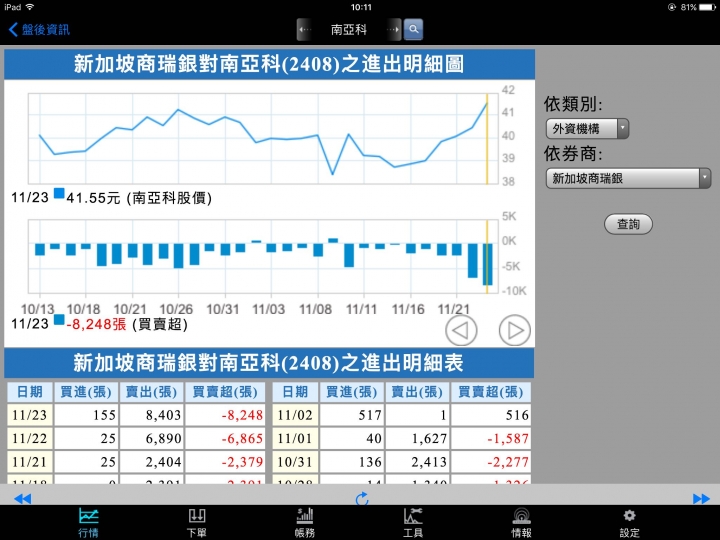This screenshot has height=540, width=720.
Task: Click left table 賣出(張) column header
Action: pos(152,392)
